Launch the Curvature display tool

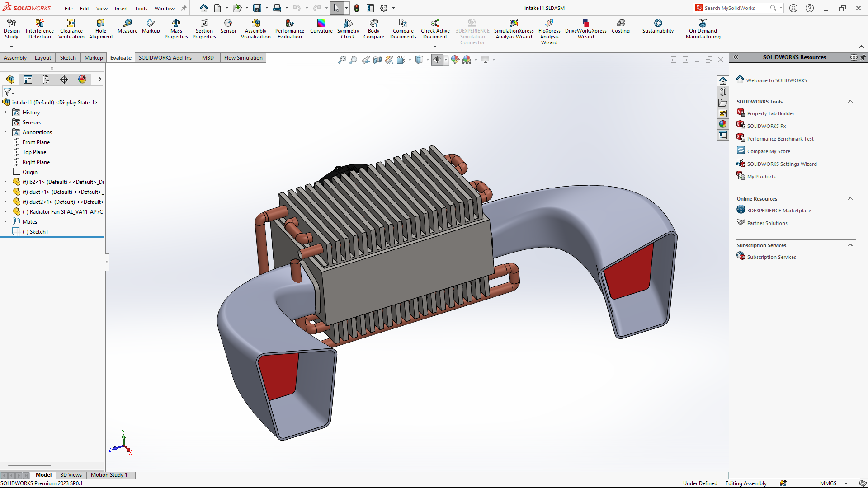pos(321,26)
